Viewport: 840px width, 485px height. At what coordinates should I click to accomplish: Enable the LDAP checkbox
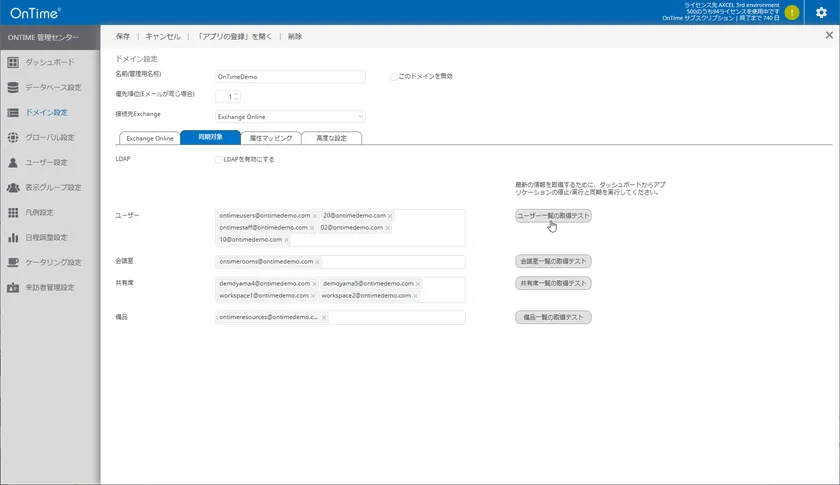point(219,159)
